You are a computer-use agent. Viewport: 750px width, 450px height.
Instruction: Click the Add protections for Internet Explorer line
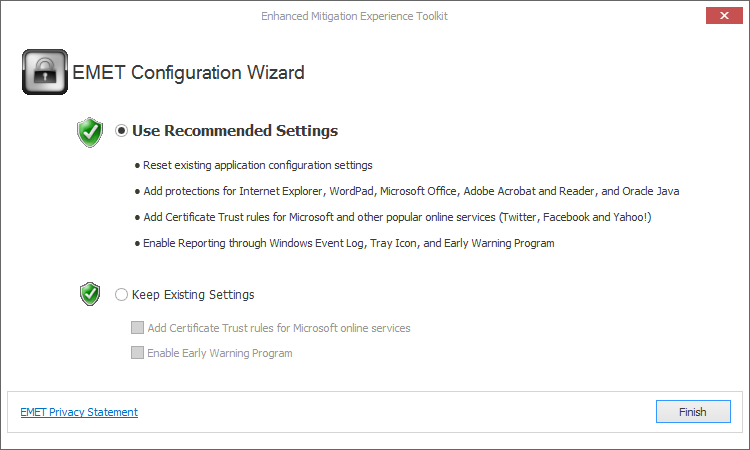[x=411, y=191]
